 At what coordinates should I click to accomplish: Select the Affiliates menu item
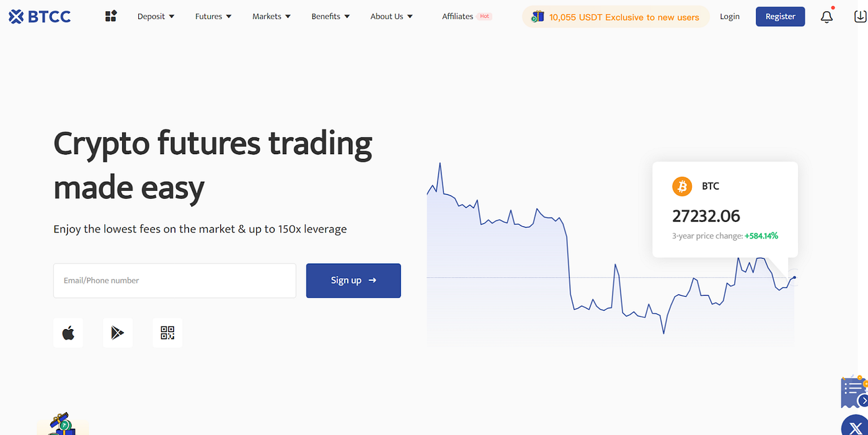[458, 16]
